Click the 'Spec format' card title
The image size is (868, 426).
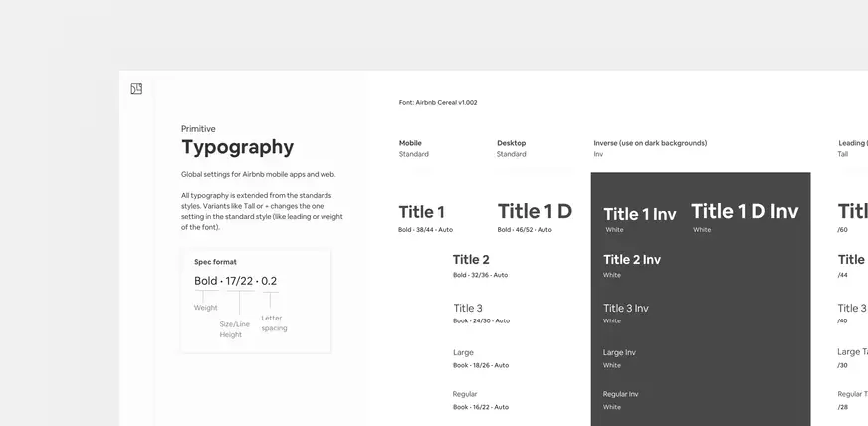tap(215, 262)
